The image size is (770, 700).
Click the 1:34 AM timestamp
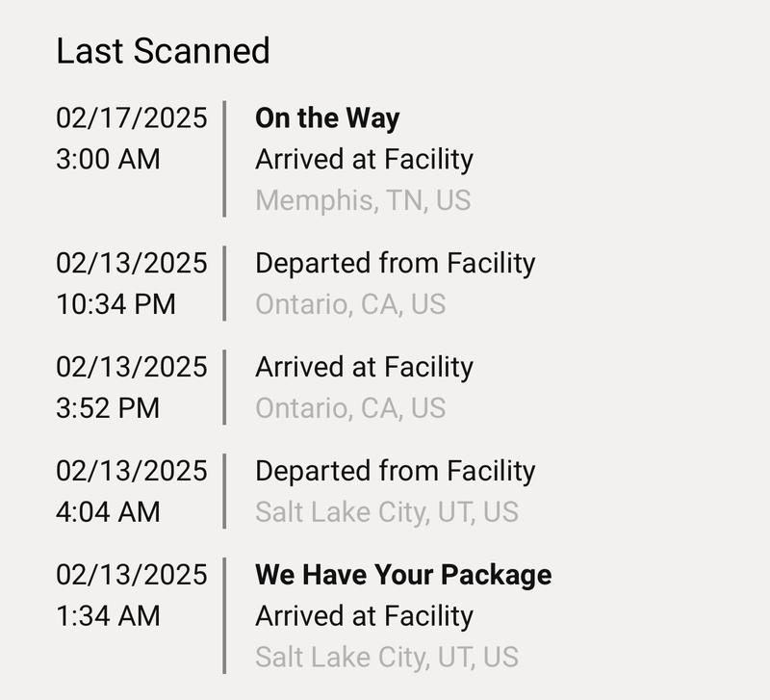(108, 616)
